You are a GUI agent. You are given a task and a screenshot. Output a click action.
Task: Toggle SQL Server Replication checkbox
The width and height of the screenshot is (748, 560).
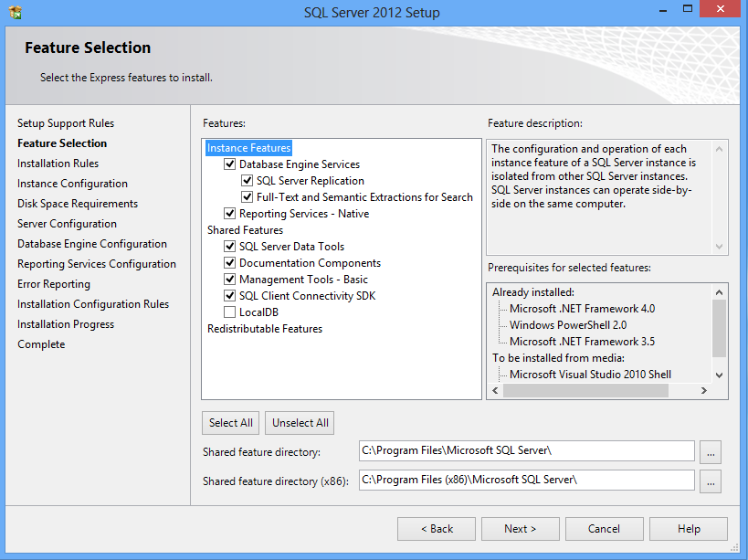click(x=248, y=181)
